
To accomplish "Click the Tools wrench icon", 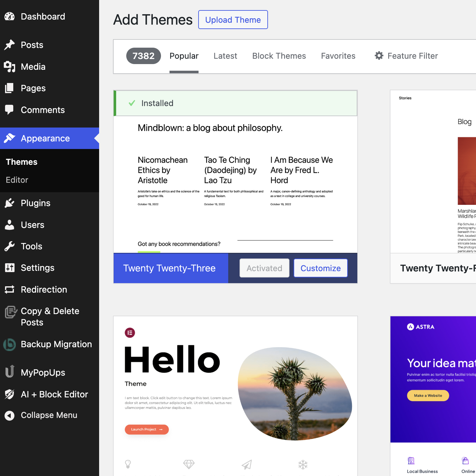I will click(9, 246).
